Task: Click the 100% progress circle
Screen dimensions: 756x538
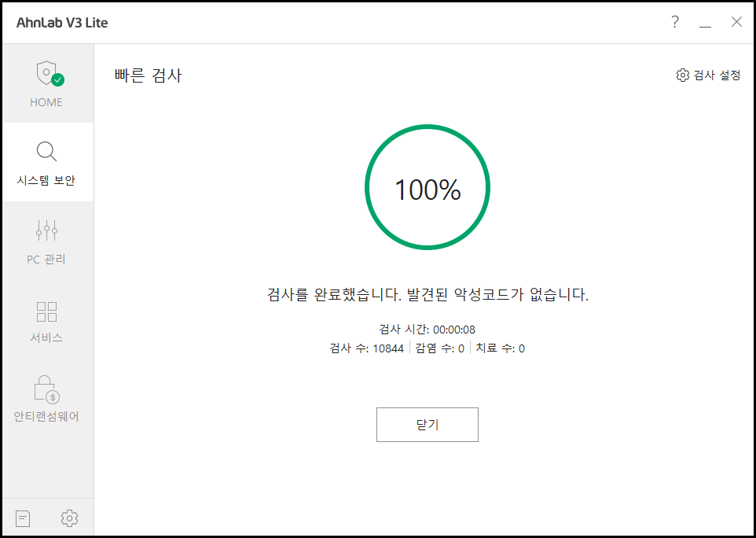Action: [427, 187]
